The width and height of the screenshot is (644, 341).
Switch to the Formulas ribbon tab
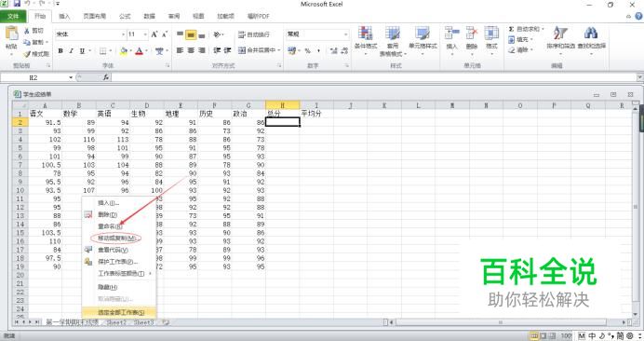coord(125,16)
